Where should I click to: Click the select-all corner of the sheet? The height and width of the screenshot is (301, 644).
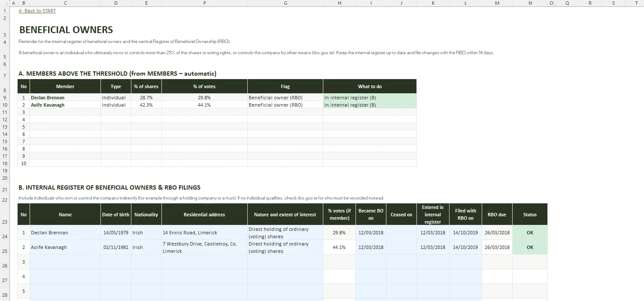click(x=5, y=3)
